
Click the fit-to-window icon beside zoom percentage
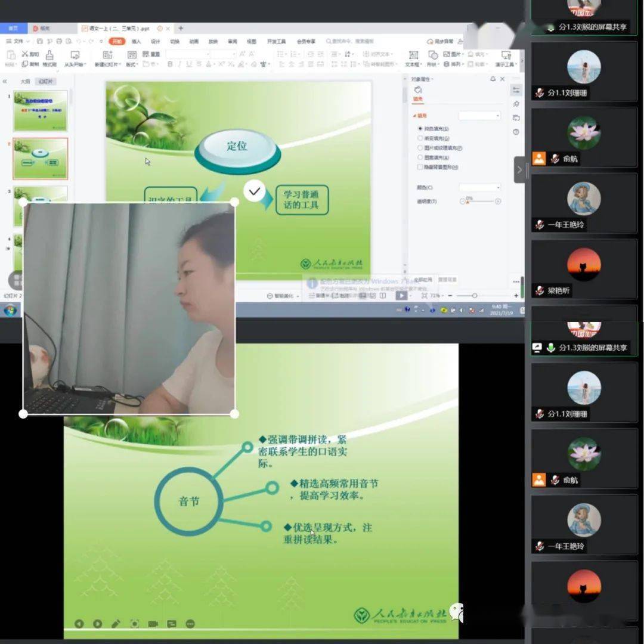[x=425, y=295]
